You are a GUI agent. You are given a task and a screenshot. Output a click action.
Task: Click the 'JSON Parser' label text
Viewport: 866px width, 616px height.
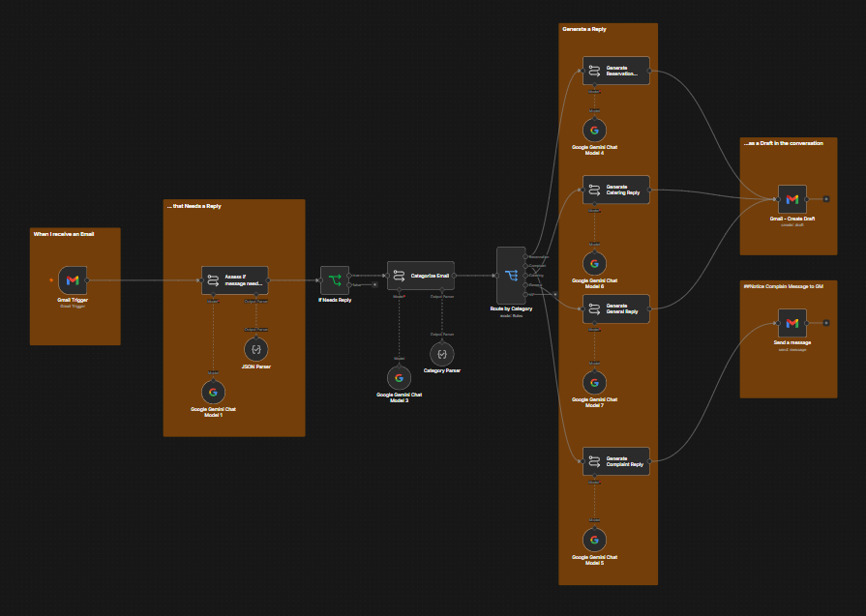tap(256, 367)
